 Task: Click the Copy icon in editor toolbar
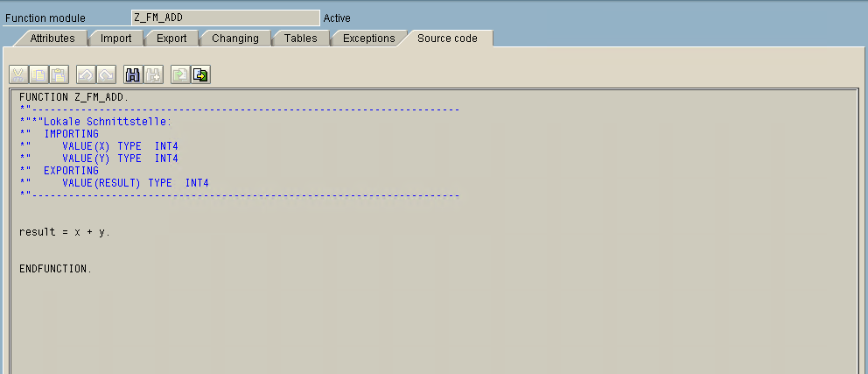point(38,74)
